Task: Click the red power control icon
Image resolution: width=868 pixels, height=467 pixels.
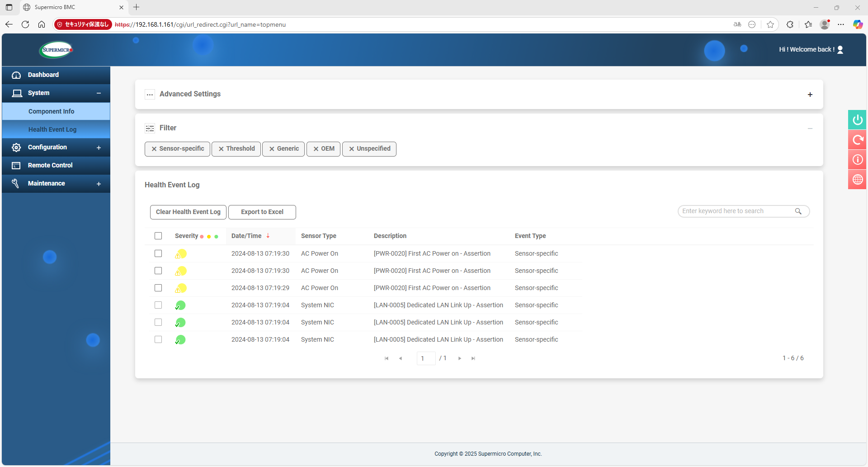Action: coord(857,120)
